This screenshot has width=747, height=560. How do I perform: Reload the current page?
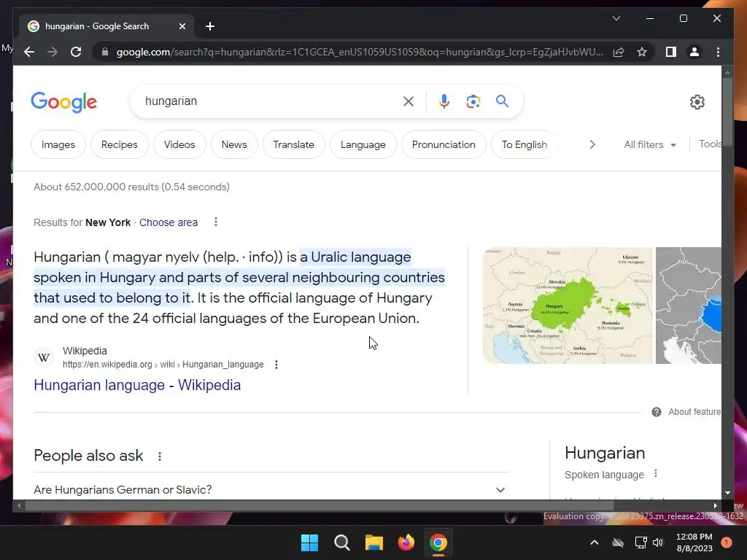(76, 52)
